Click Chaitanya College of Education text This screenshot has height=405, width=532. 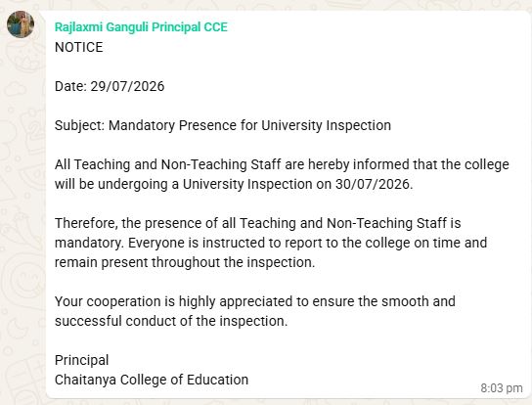pos(152,380)
